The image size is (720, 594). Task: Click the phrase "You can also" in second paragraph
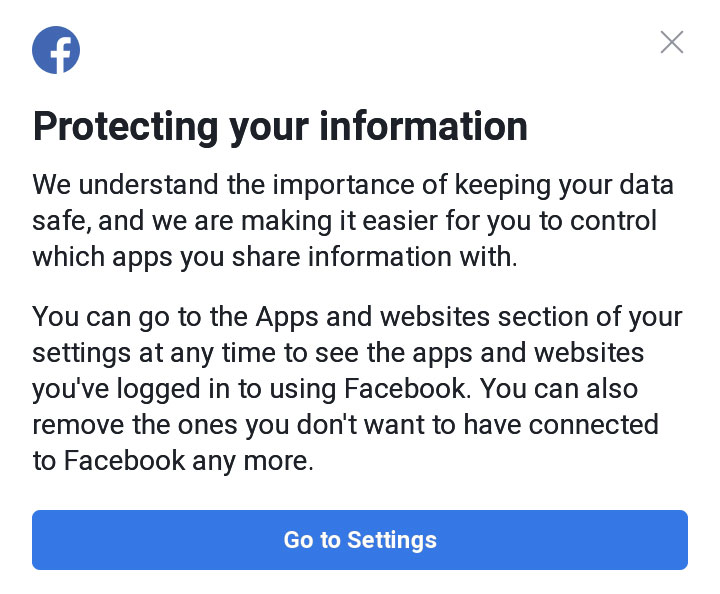[x=559, y=389]
